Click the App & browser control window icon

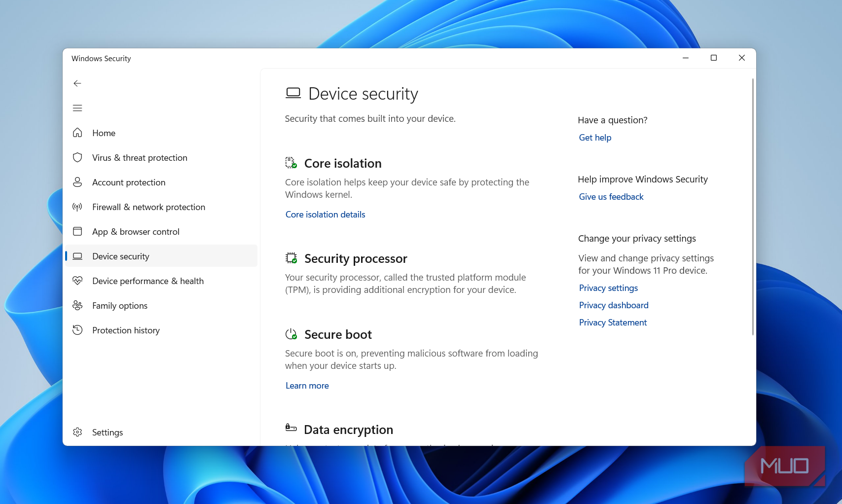(77, 231)
